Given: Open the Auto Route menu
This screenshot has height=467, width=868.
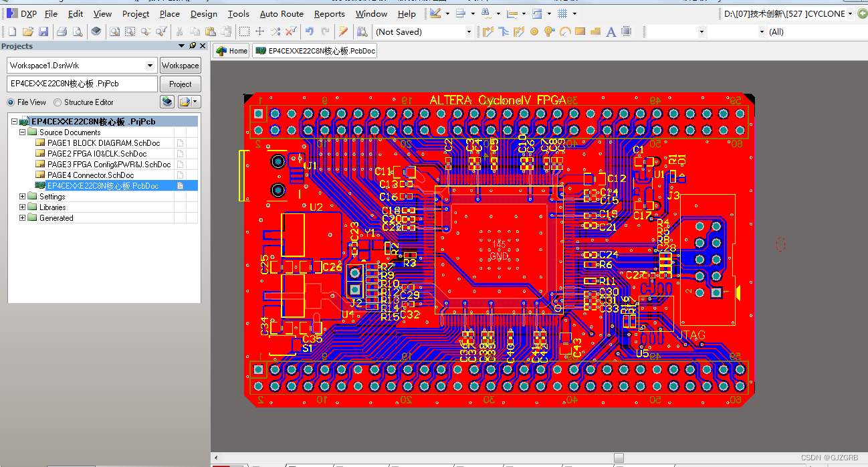Looking at the screenshot, I should tap(281, 13).
